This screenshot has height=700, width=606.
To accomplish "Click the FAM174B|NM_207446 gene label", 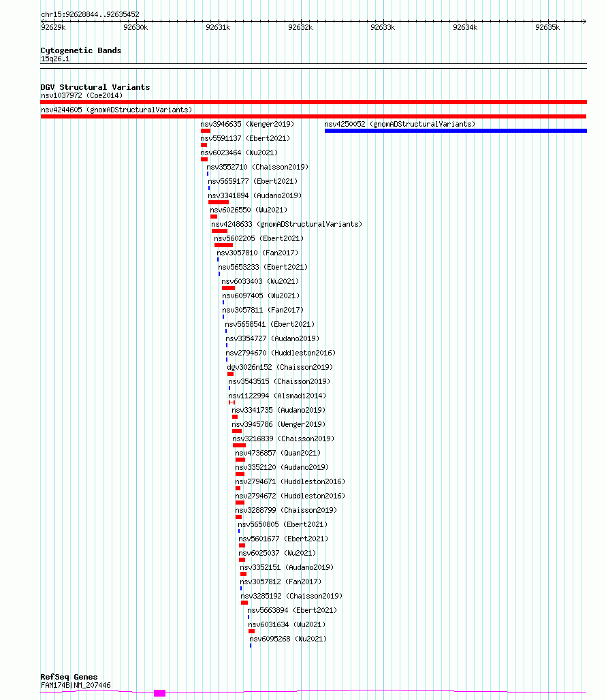I will tap(76, 685).
